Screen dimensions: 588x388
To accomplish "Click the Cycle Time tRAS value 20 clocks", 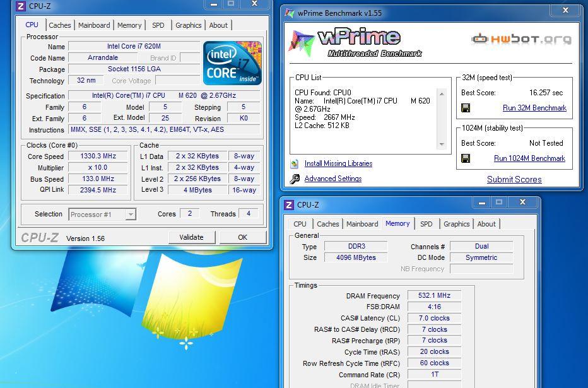I will 434,351.
